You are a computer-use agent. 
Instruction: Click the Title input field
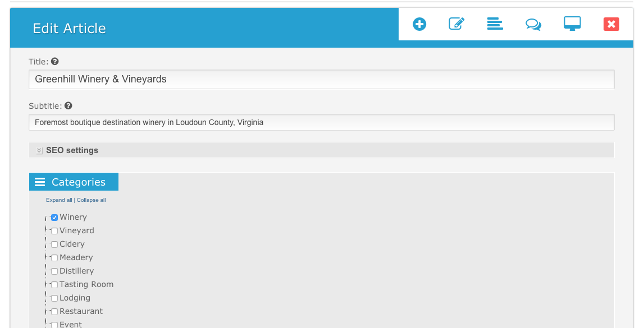[322, 79]
